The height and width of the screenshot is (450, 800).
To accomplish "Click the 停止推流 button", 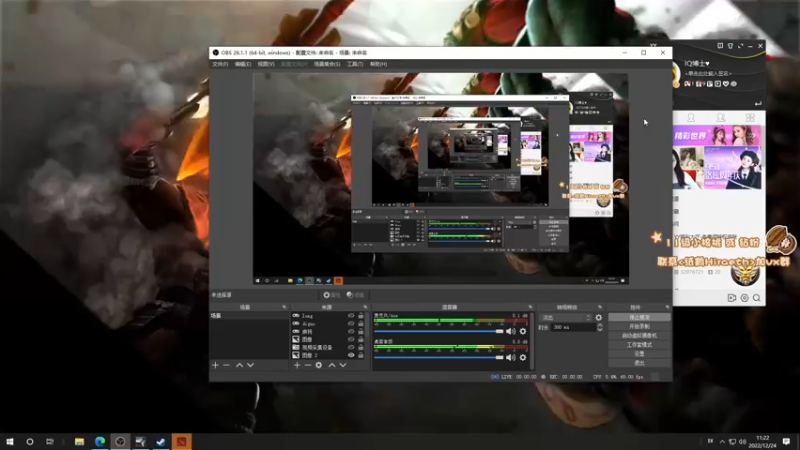I will 639,317.
